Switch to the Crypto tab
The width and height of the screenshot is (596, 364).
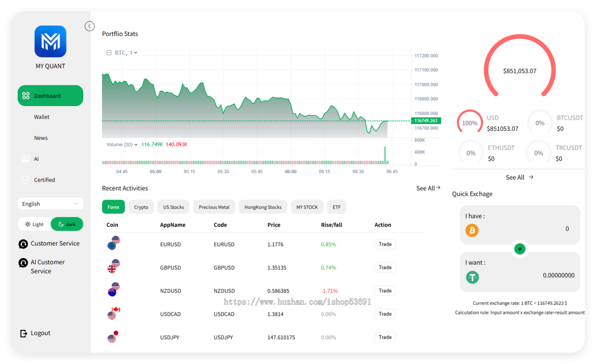141,207
